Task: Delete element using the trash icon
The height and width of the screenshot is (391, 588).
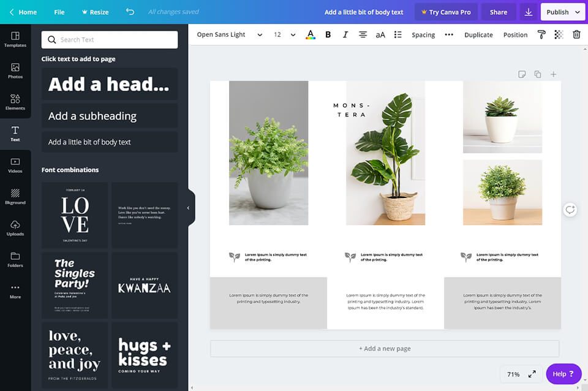Action: click(x=576, y=35)
